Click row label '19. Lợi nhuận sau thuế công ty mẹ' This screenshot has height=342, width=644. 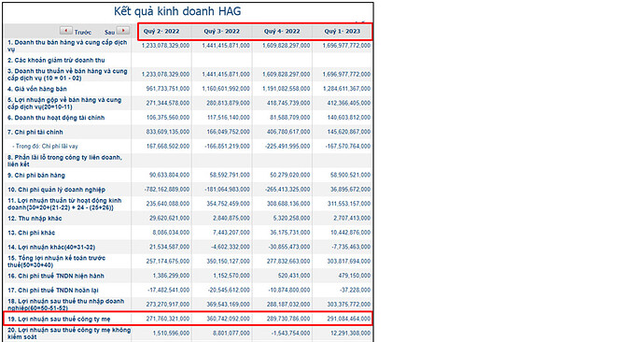click(59, 319)
